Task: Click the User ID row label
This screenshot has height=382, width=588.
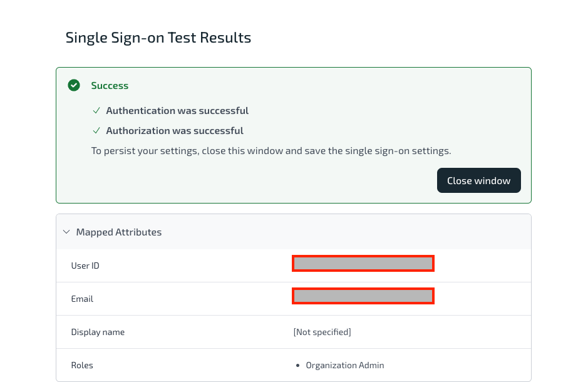Action: 85,266
